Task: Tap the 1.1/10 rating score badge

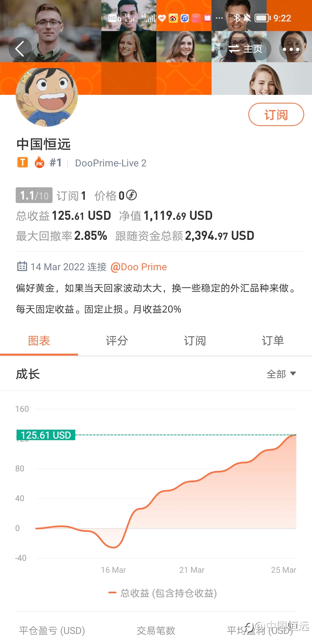Action: [34, 195]
